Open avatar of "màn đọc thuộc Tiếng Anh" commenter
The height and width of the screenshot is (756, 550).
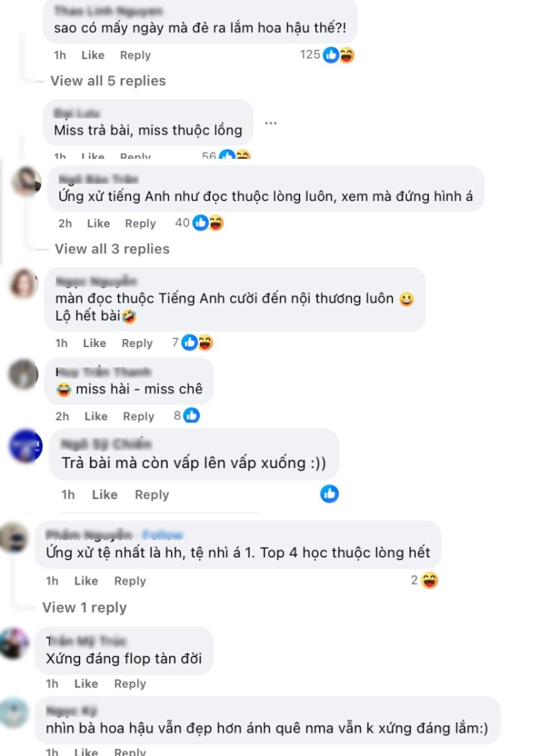tap(23, 285)
